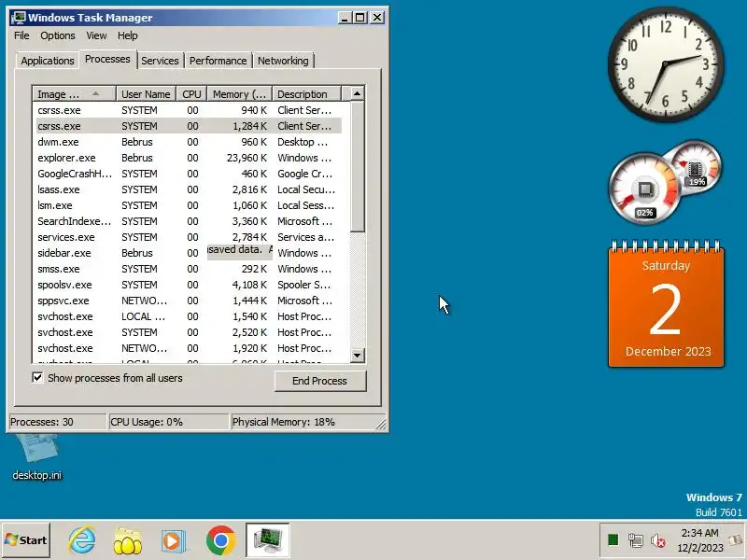Click the Task Manager title bar icon
This screenshot has width=747, height=560.
click(19, 18)
